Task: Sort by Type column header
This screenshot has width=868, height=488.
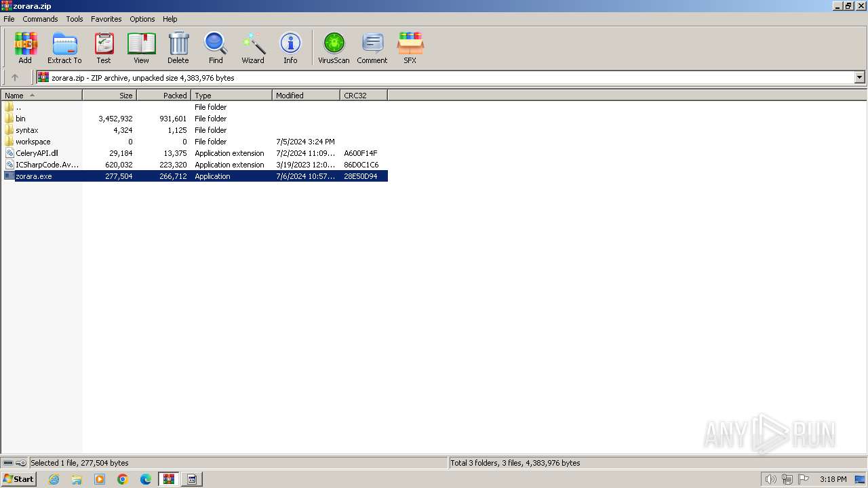Action: 232,96
